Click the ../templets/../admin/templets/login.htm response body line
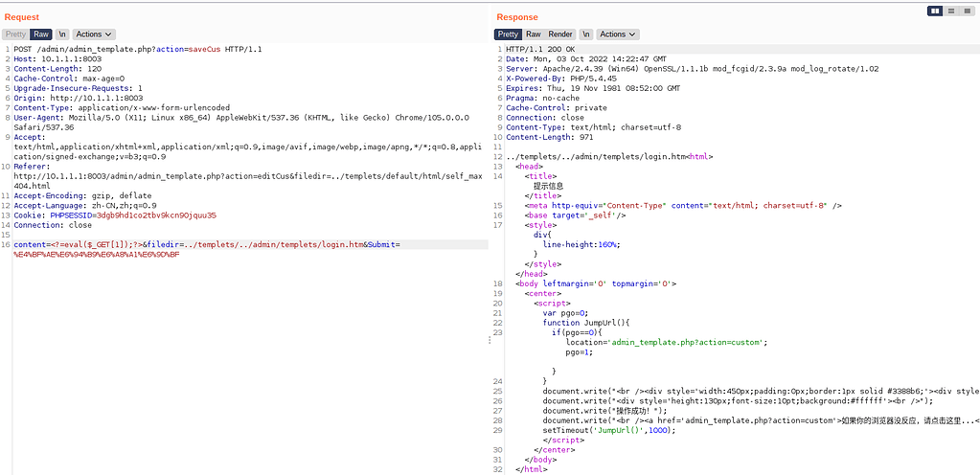980x475 pixels. point(609,157)
